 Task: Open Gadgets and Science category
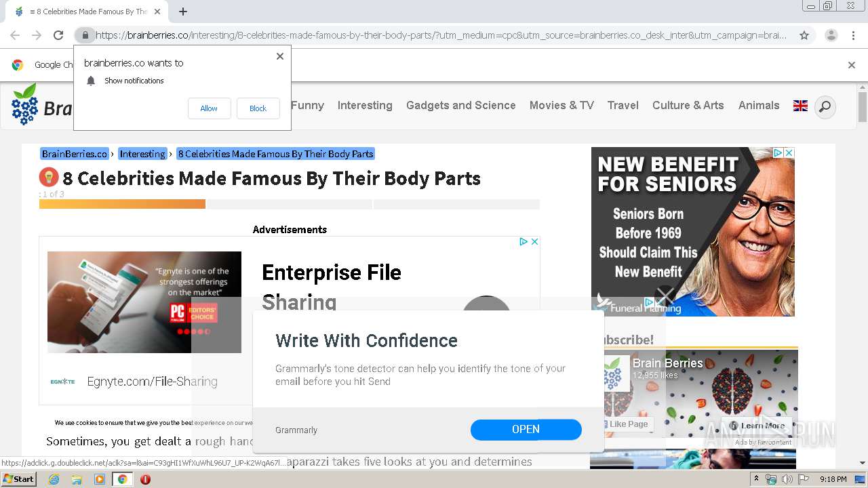coord(461,105)
